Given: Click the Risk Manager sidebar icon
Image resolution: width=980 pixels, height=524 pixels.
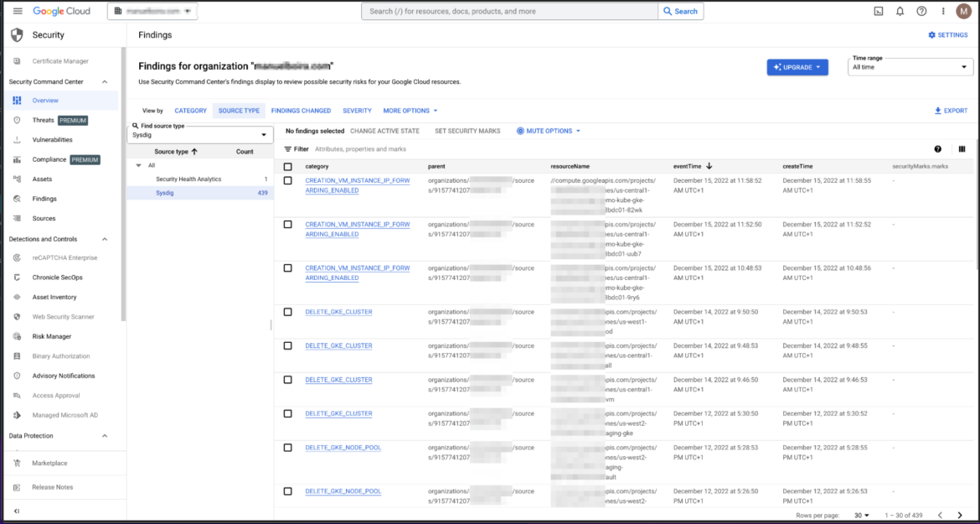Looking at the screenshot, I should [x=17, y=336].
